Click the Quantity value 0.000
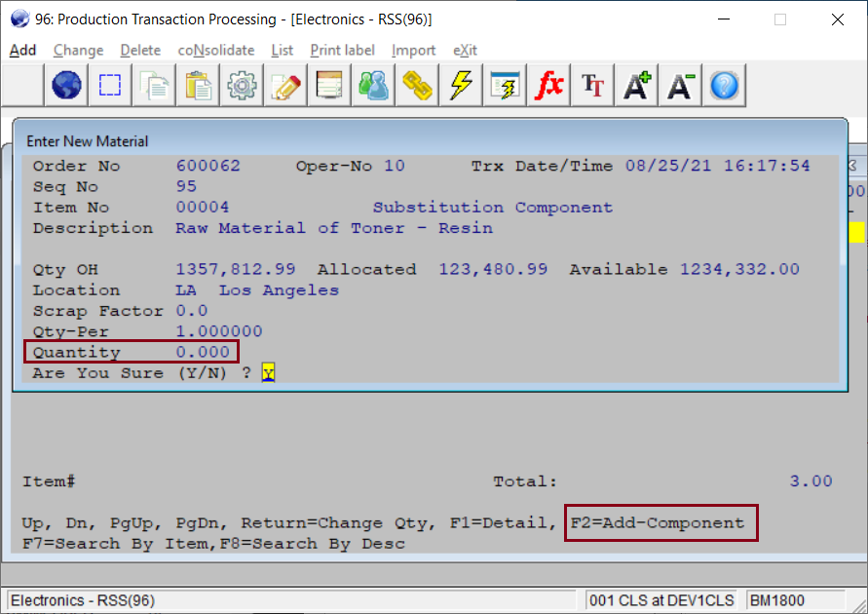This screenshot has height=614, width=868. pyautogui.click(x=203, y=352)
